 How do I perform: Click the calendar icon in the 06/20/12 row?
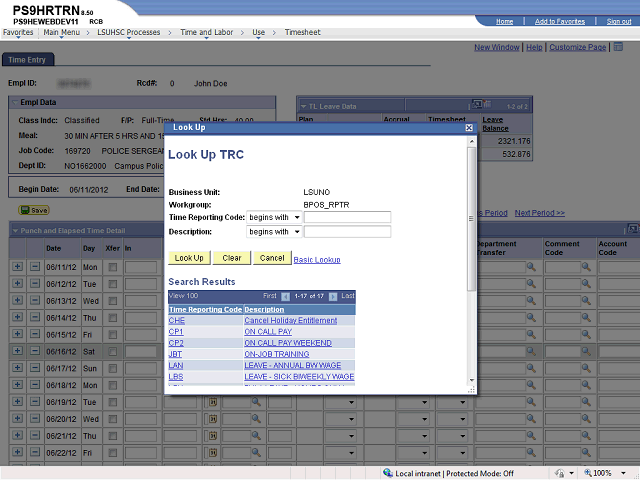click(213, 419)
